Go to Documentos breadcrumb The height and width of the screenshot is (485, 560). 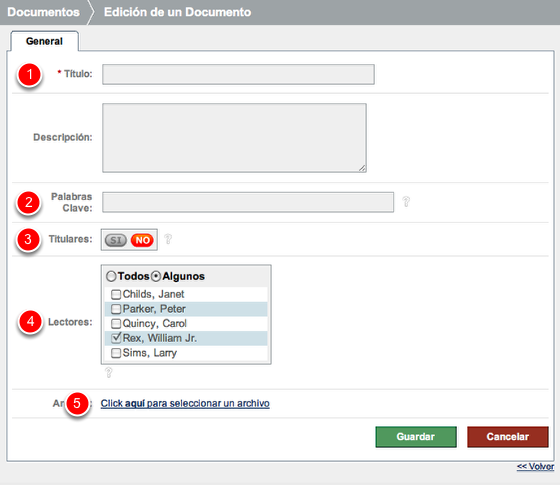[44, 12]
